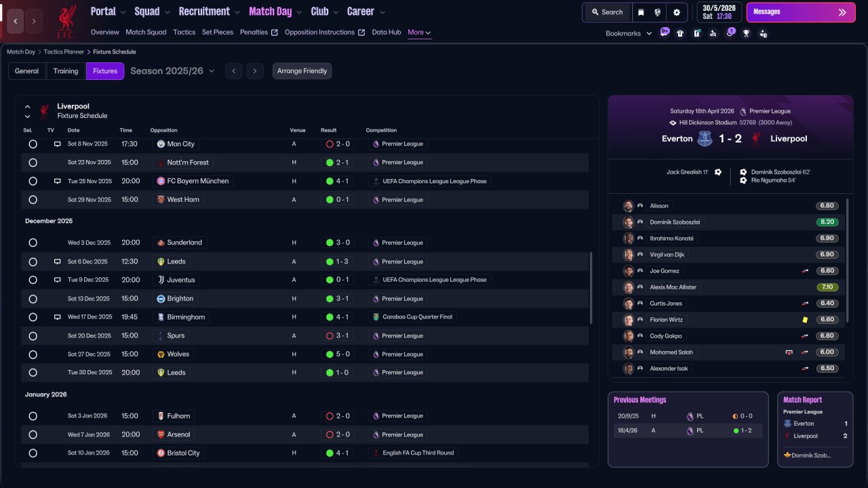Click the Messages continue button
This screenshot has height=488, width=868.
(x=801, y=12)
